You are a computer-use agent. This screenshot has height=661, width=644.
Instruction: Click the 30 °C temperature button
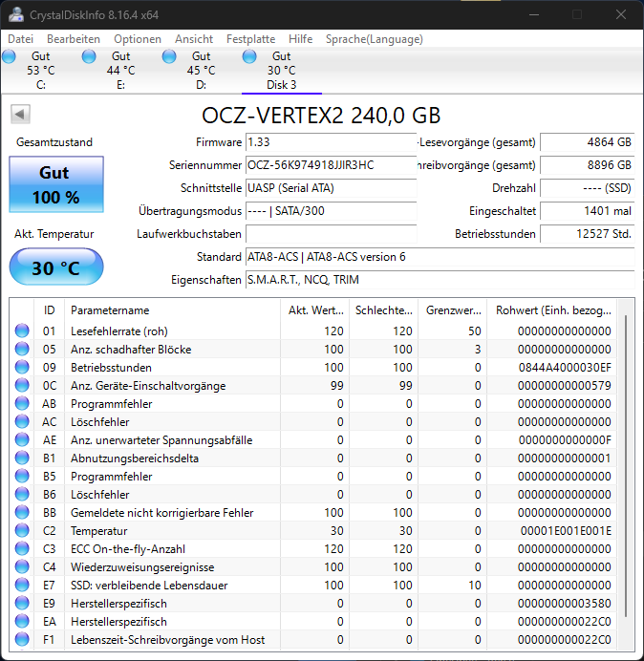tap(56, 267)
